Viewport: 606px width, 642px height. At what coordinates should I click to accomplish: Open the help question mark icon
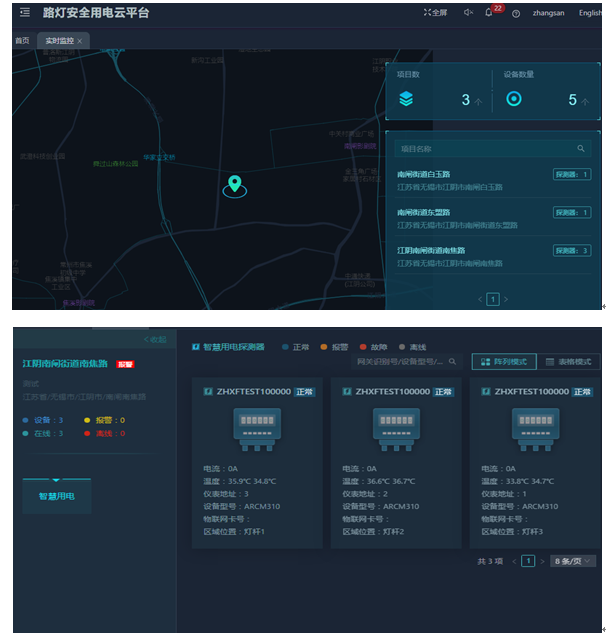click(516, 13)
